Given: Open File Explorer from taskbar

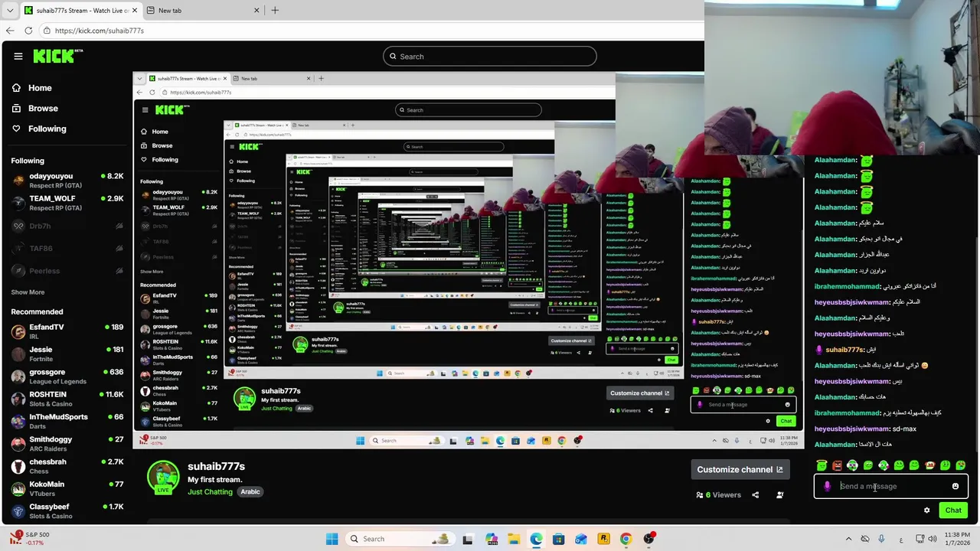Looking at the screenshot, I should [x=514, y=539].
